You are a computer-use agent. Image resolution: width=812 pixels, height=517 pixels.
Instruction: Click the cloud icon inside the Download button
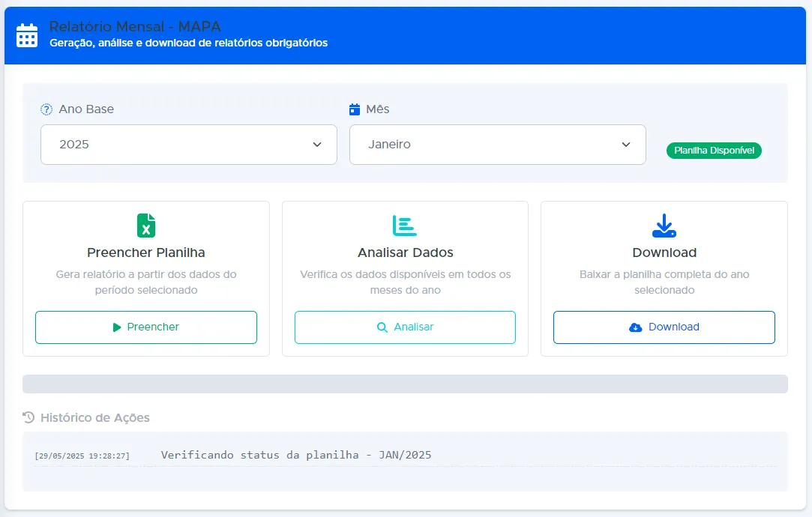coord(636,327)
